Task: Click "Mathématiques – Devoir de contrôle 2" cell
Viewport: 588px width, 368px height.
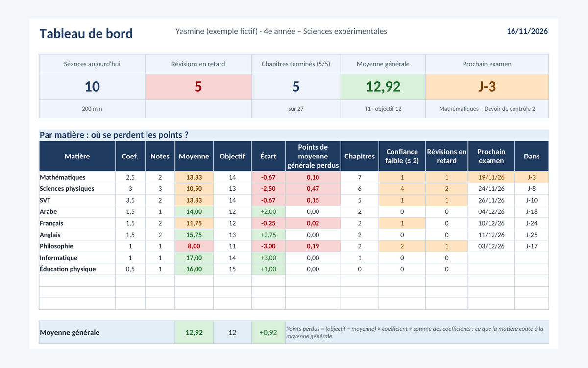Action: click(487, 109)
